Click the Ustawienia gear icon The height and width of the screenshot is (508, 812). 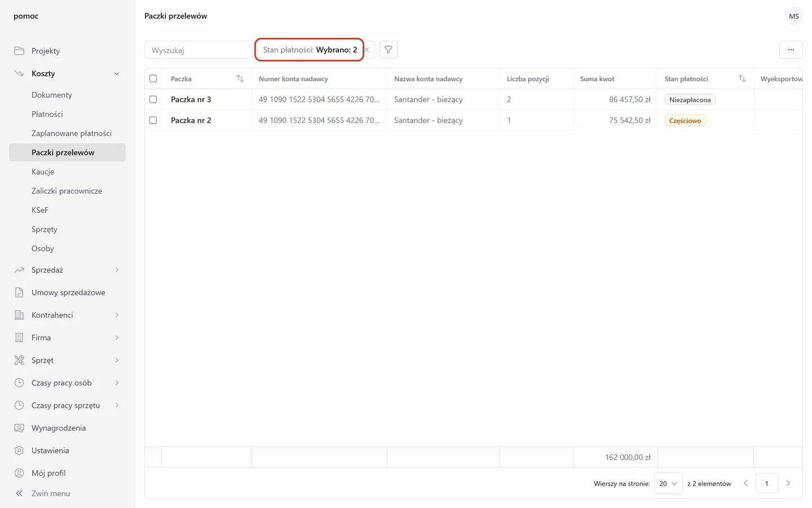[x=19, y=450]
